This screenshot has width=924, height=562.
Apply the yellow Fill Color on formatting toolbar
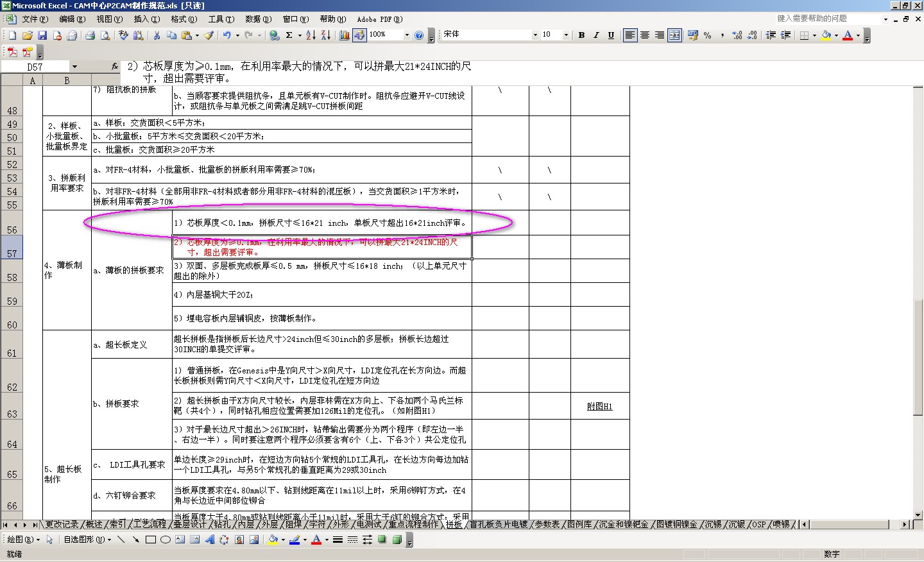(826, 35)
